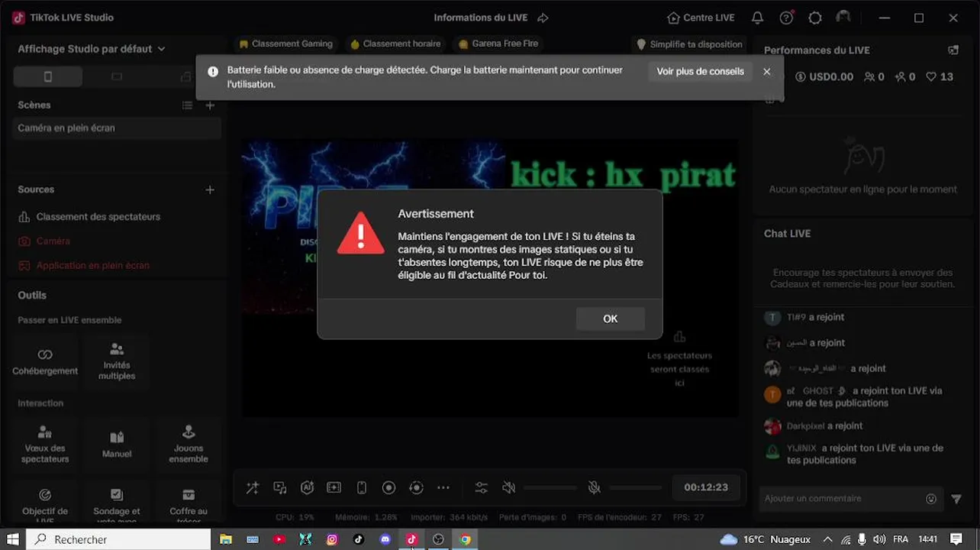This screenshot has width=980, height=550.
Task: Open notifications bell
Action: [x=757, y=18]
